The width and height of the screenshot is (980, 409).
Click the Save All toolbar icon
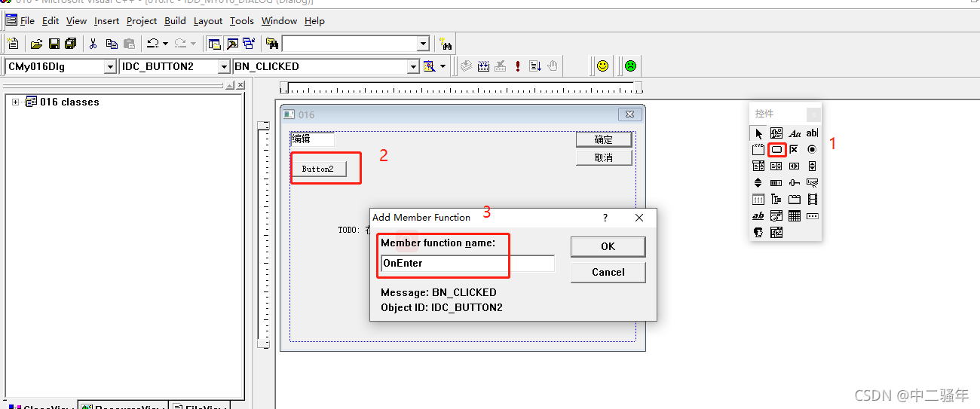point(71,44)
